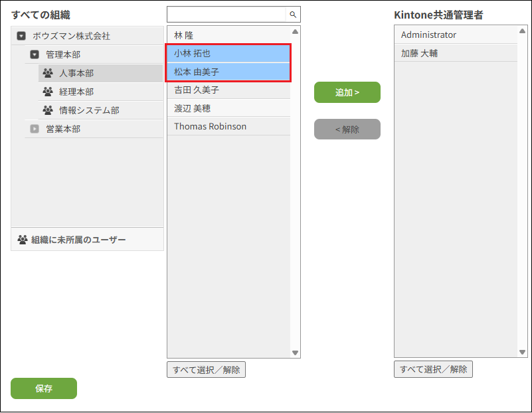
Task: Click the gray 解除 button
Action: pos(347,129)
